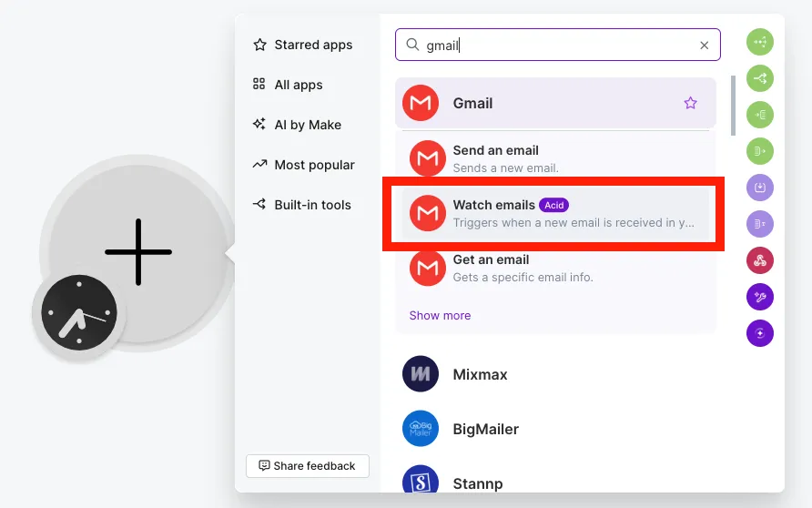The width and height of the screenshot is (812, 508).
Task: Click the green aggregator arrow-in icon
Action: point(760,115)
